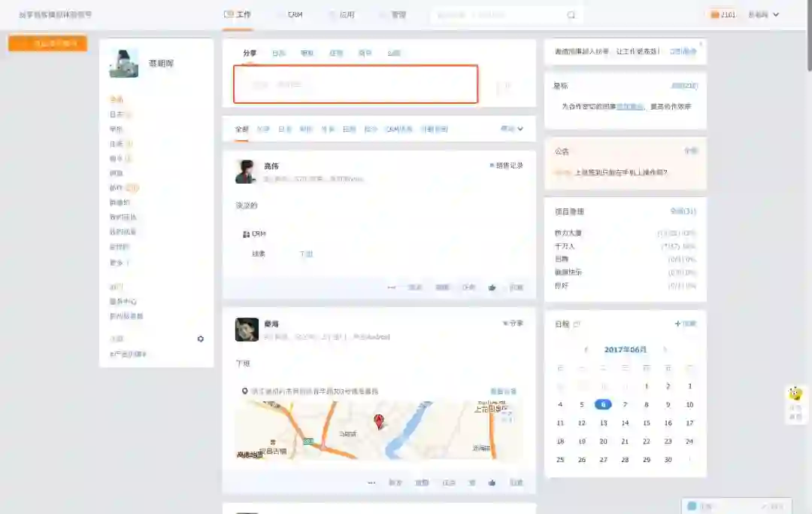812x514 pixels.
Task: Click the calendar icon beside 日程 heading
Action: click(x=577, y=324)
